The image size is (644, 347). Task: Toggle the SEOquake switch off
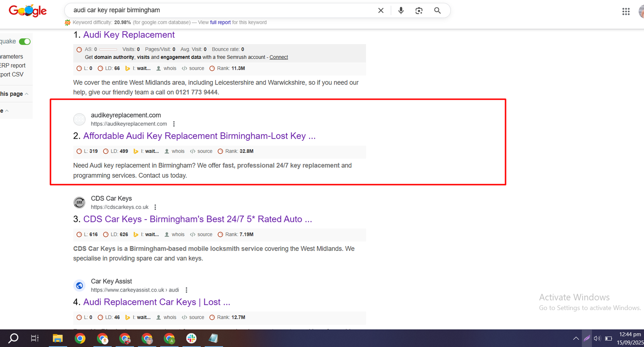[25, 41]
